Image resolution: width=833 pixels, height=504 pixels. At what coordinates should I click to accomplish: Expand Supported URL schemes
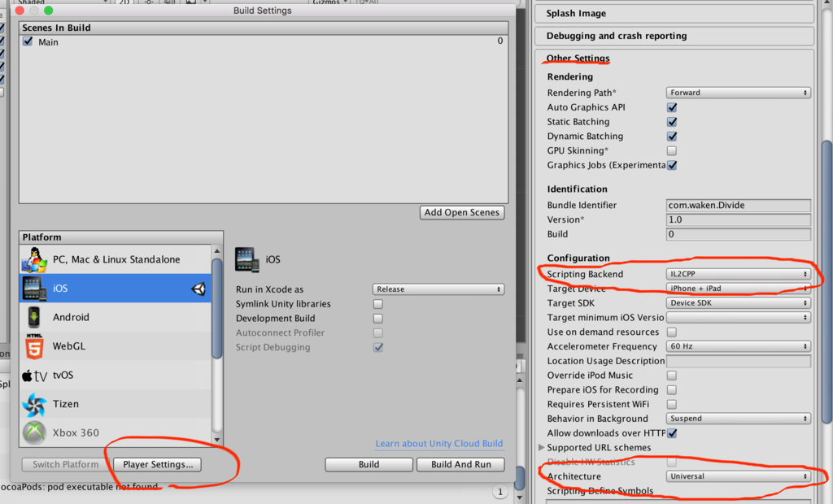pos(542,447)
